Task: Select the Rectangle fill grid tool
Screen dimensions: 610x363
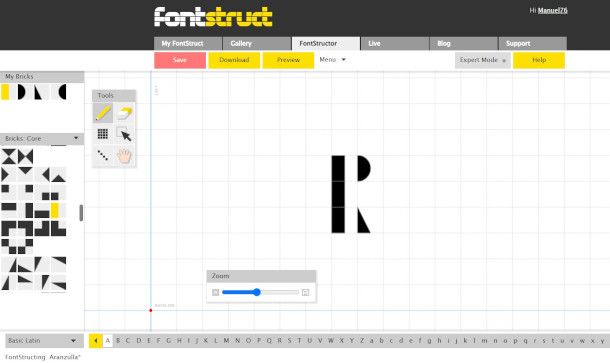Action: coord(103,134)
